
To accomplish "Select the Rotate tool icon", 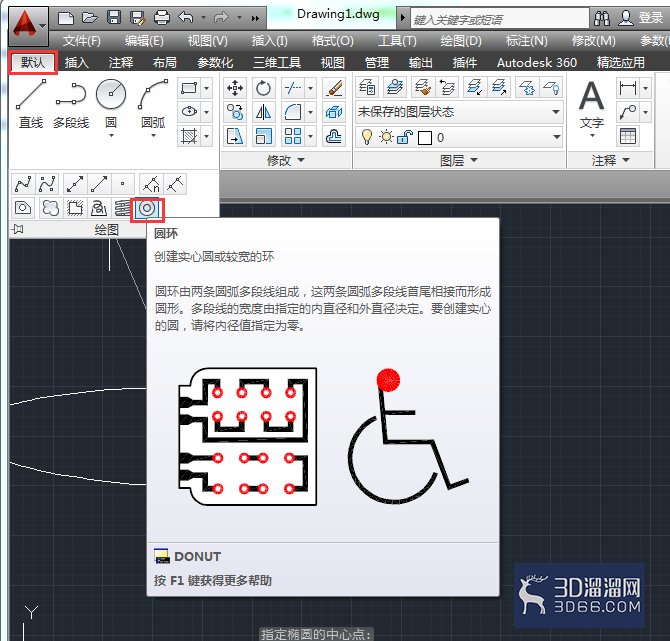I will click(263, 88).
